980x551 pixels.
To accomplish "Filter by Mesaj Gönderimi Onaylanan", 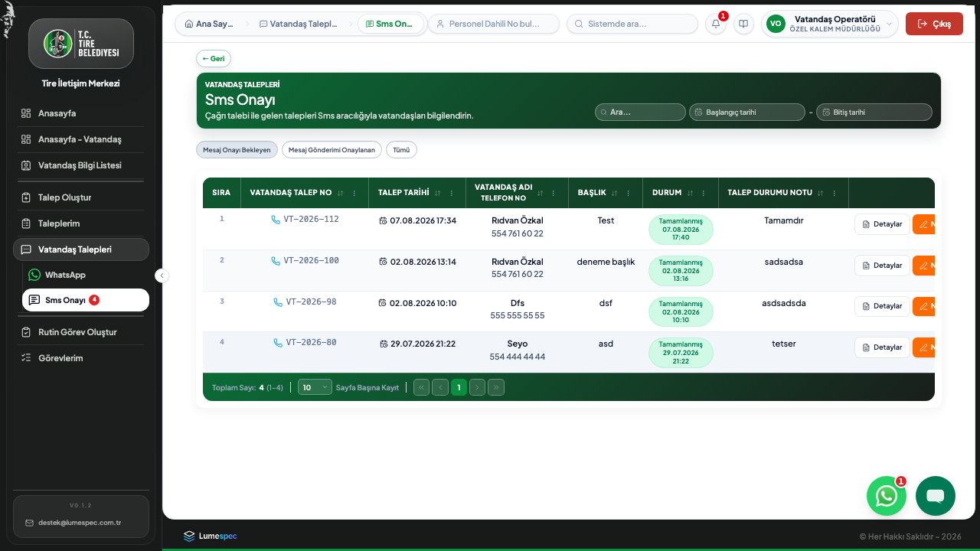I will (332, 150).
